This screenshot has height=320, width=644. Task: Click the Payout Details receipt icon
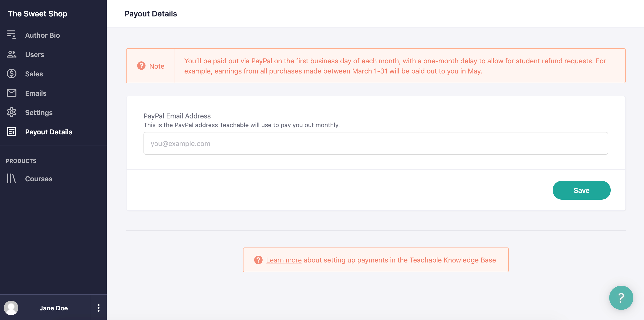click(x=12, y=132)
